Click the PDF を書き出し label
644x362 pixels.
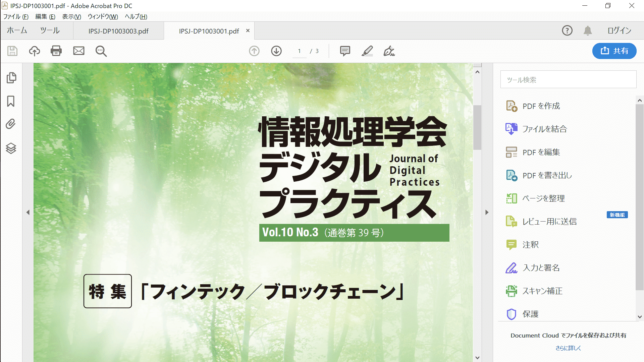click(x=547, y=175)
